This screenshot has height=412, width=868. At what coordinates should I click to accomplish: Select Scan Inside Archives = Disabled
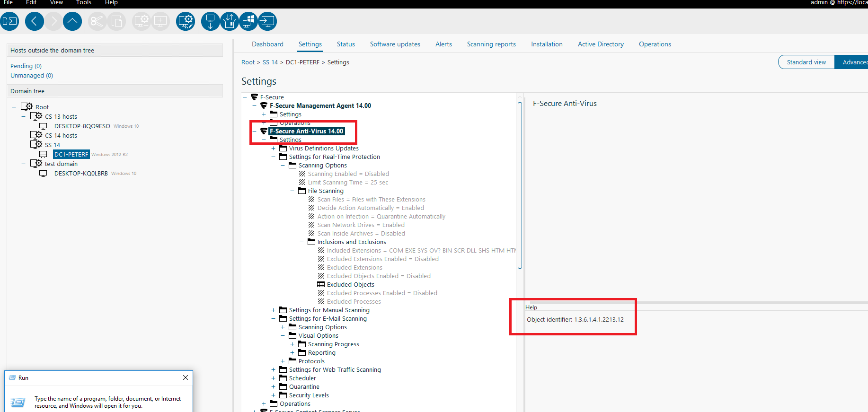coord(361,233)
